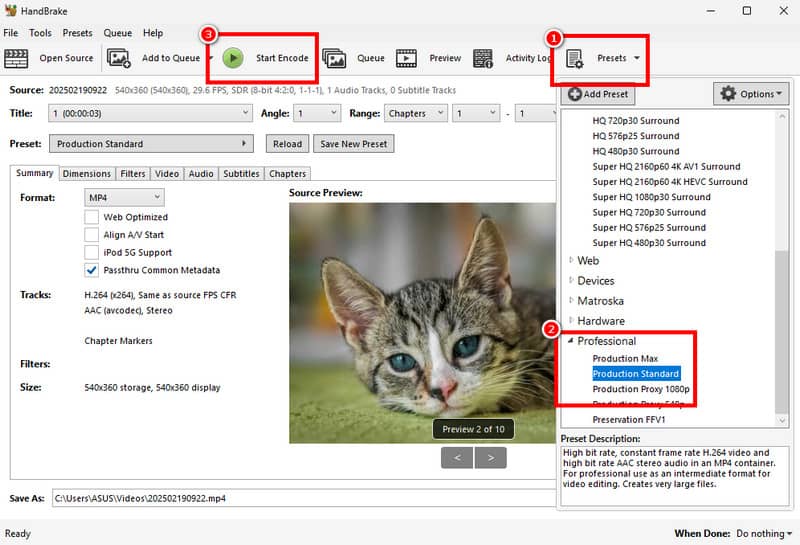The image size is (800, 545).
Task: Switch to the Dimensions tab
Action: 86,174
